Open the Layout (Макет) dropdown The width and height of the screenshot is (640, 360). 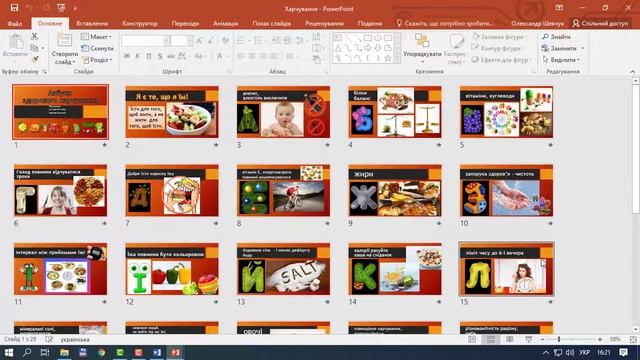tap(96, 37)
